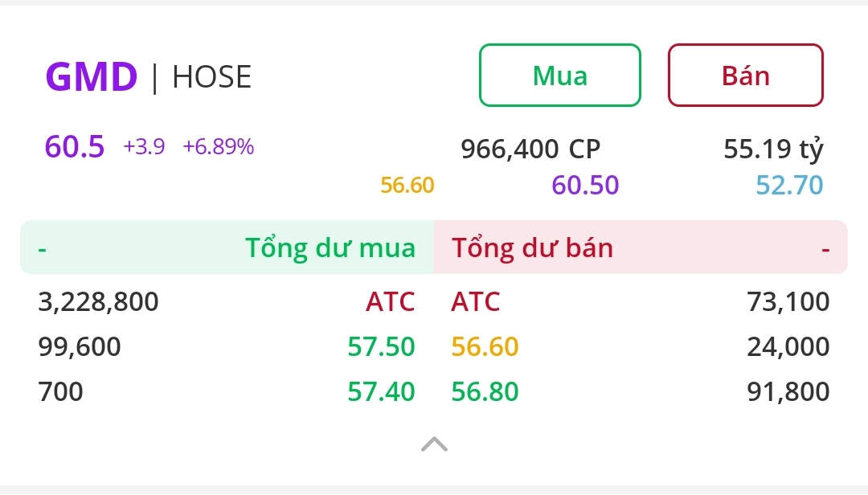Pick the 57.40 bid price
Screen dimensions: 868x495
click(x=381, y=392)
